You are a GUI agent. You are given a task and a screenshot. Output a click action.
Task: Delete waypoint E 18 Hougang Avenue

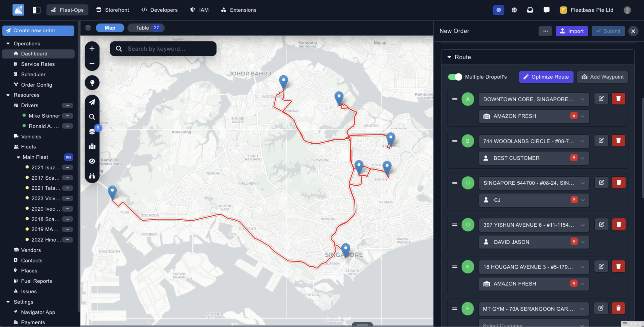click(618, 266)
